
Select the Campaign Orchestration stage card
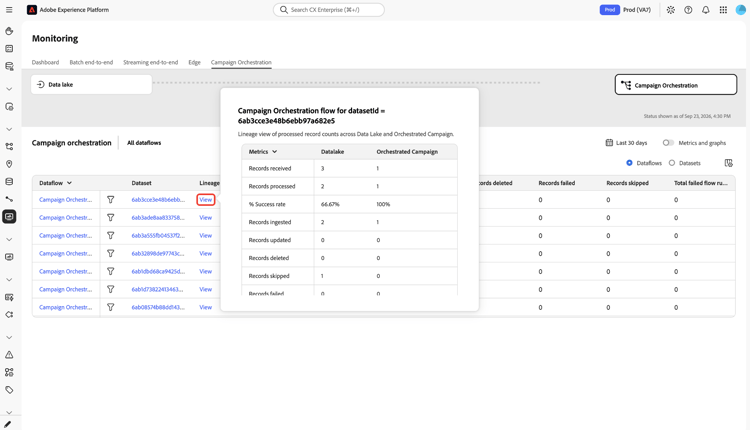676,85
